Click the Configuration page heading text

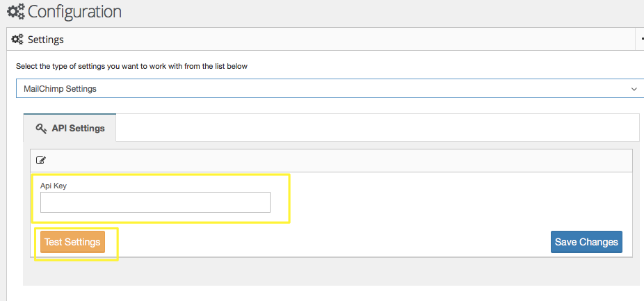(x=74, y=12)
